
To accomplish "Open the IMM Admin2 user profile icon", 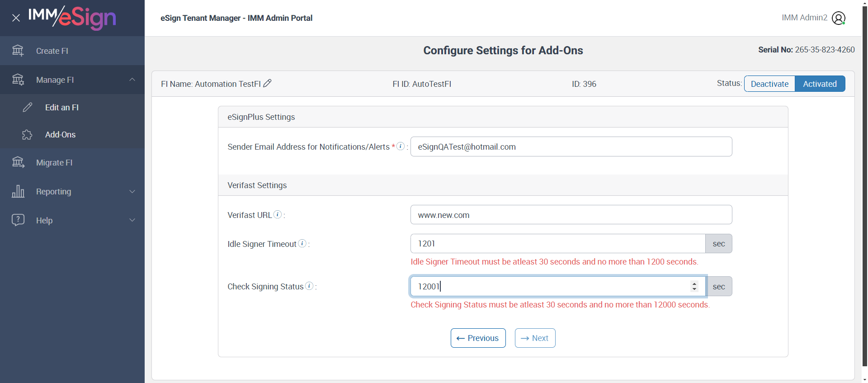I will click(x=838, y=18).
